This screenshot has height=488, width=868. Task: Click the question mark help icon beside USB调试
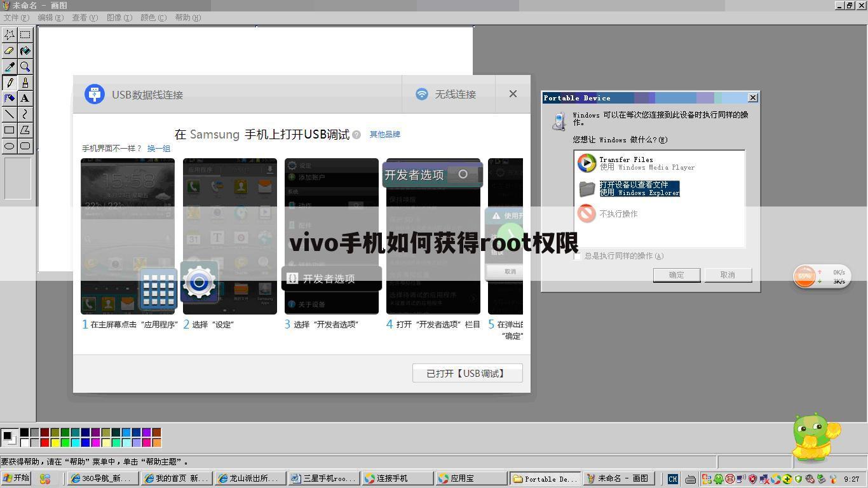pos(356,135)
